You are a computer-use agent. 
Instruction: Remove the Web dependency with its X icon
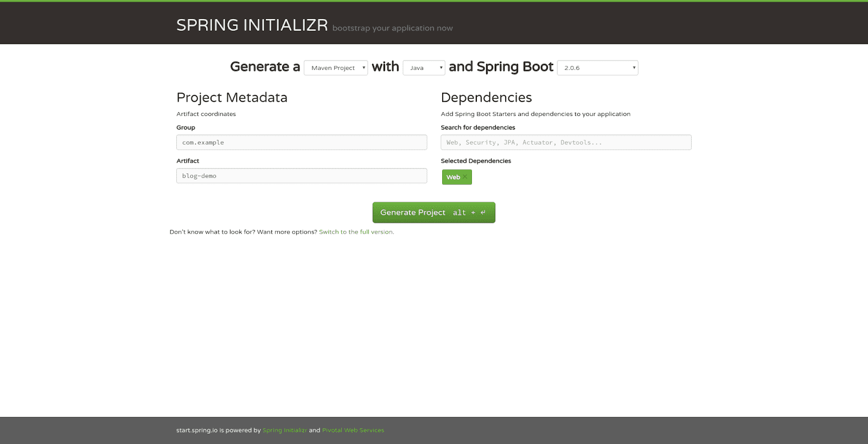[465, 177]
